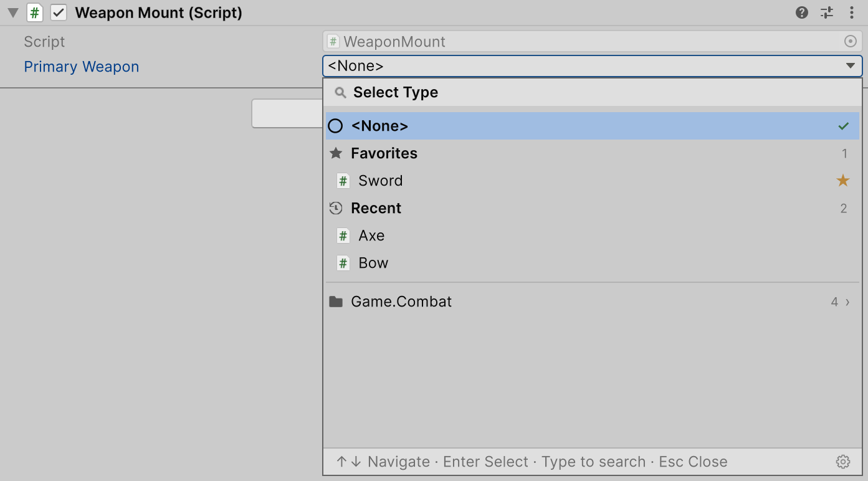Click the <None> circle icon
The height and width of the screenshot is (481, 868).
pos(335,126)
